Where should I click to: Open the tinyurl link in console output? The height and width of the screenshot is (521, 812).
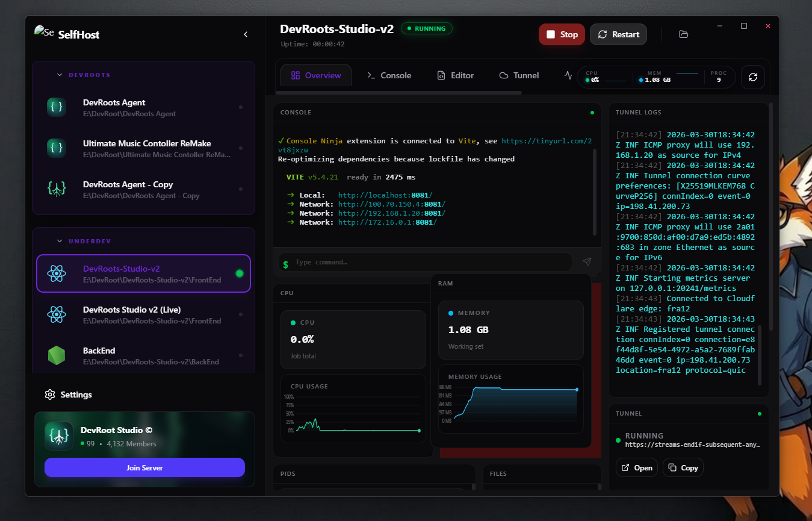pos(547,140)
